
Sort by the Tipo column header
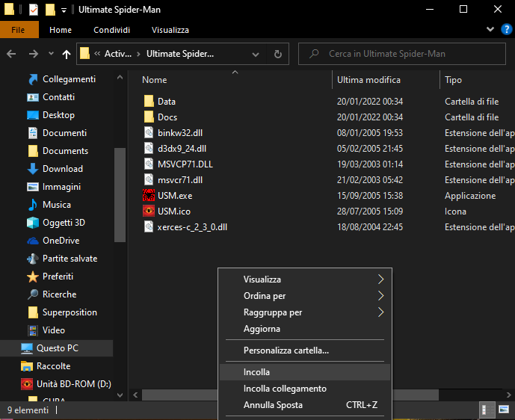point(478,80)
